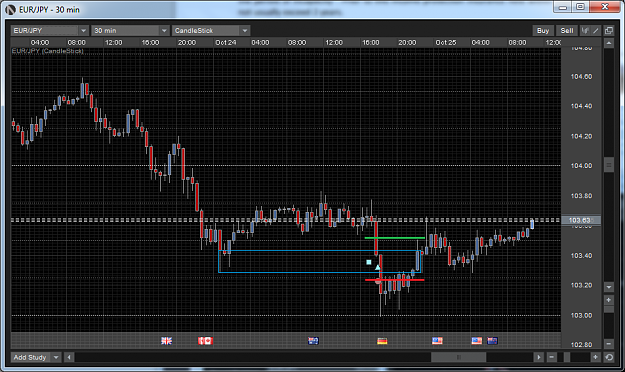
Task: Click the cyan triangle entry marker
Action: (377, 267)
